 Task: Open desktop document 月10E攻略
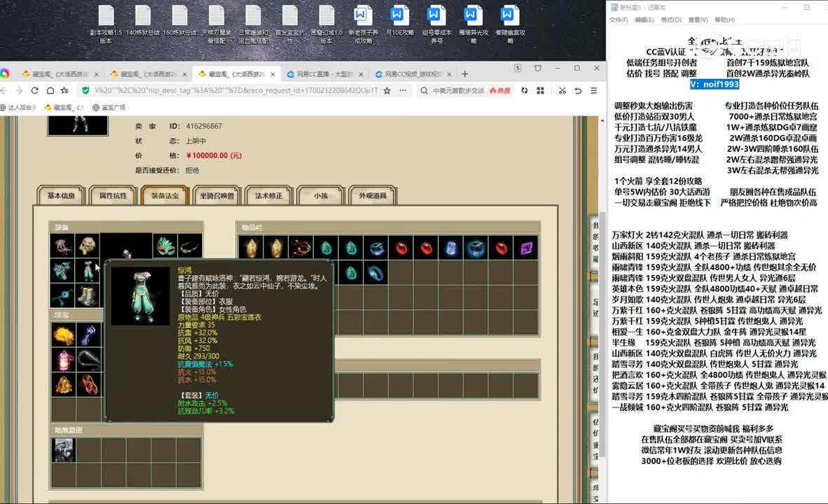click(x=400, y=21)
